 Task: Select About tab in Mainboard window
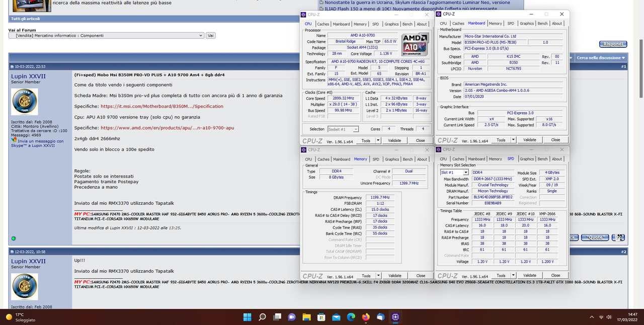(x=557, y=24)
